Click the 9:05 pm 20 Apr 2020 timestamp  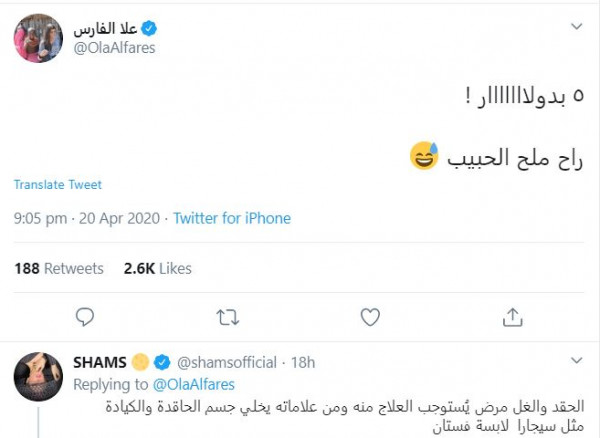88,218
